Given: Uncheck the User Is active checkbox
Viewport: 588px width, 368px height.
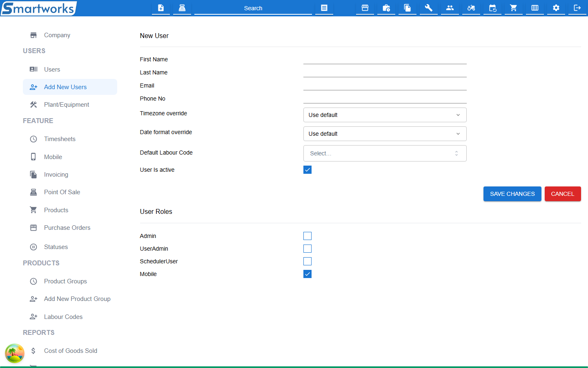Looking at the screenshot, I should 307,170.
